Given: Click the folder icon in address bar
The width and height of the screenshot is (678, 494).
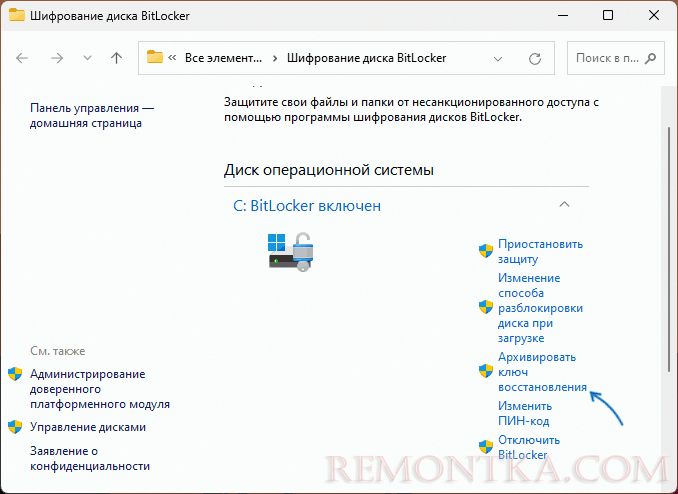Looking at the screenshot, I should 154,57.
